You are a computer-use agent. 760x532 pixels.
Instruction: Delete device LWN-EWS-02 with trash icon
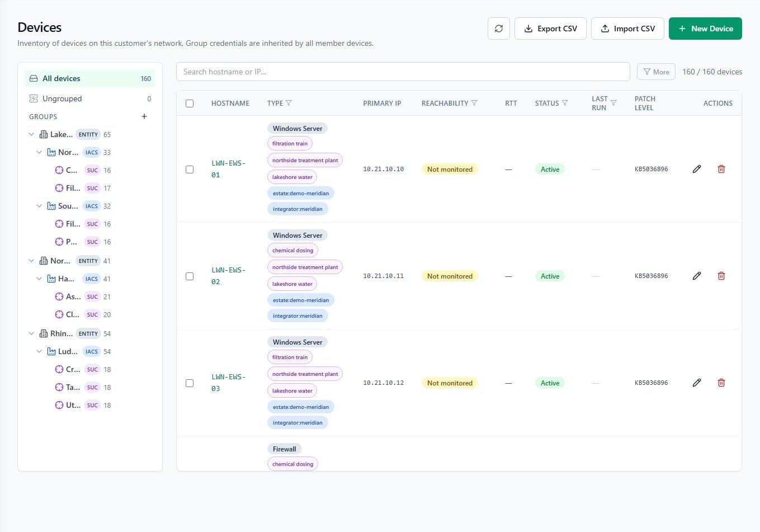(x=721, y=276)
